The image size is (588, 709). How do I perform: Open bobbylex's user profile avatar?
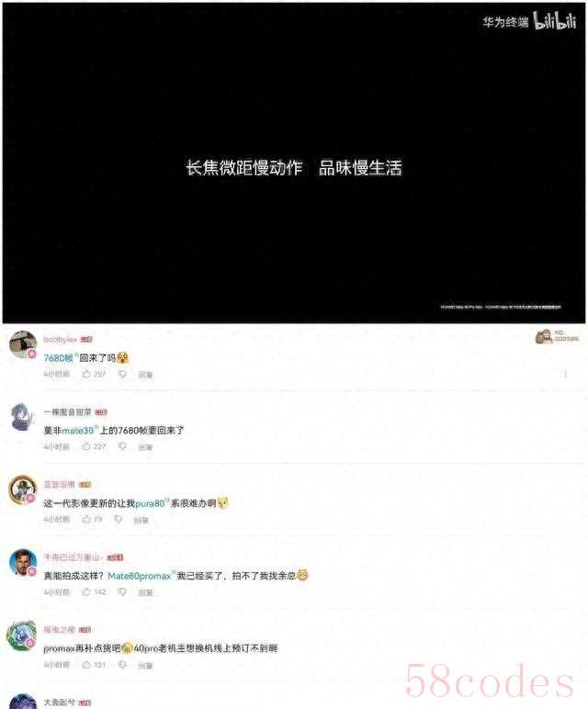23,344
